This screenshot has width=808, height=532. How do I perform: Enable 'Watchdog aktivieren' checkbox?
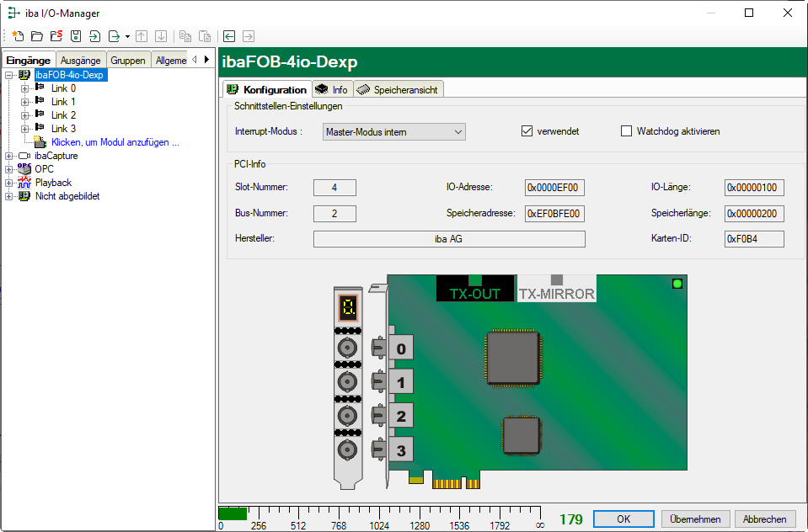click(x=626, y=131)
